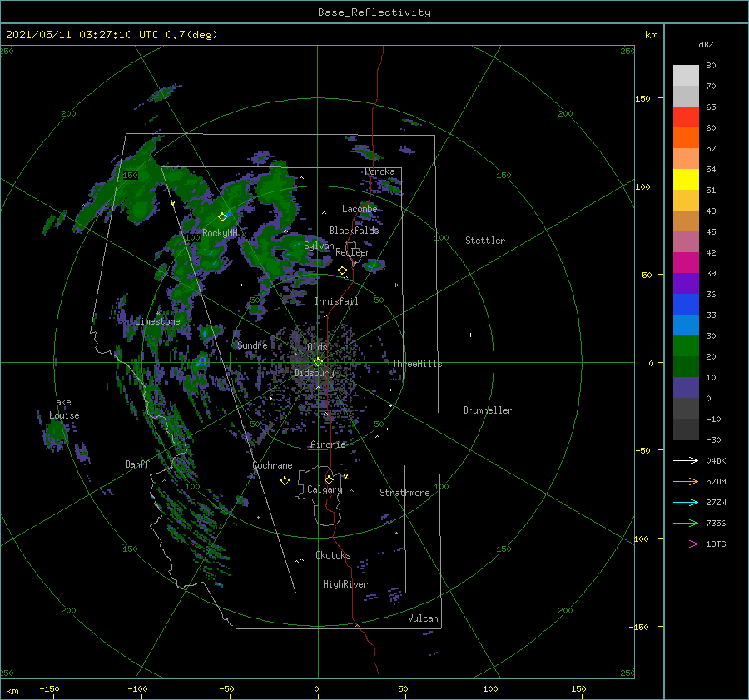Click the -30 dBZ legend value
This screenshot has width=749, height=700.
click(713, 440)
